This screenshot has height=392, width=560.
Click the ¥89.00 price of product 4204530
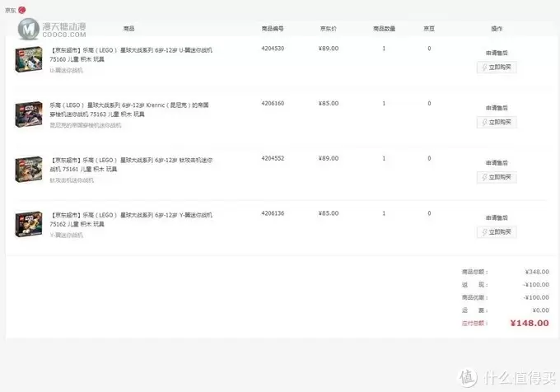(329, 49)
